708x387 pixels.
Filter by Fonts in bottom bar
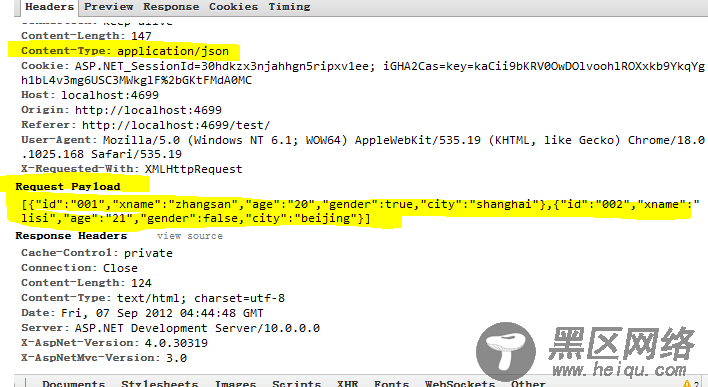click(391, 383)
